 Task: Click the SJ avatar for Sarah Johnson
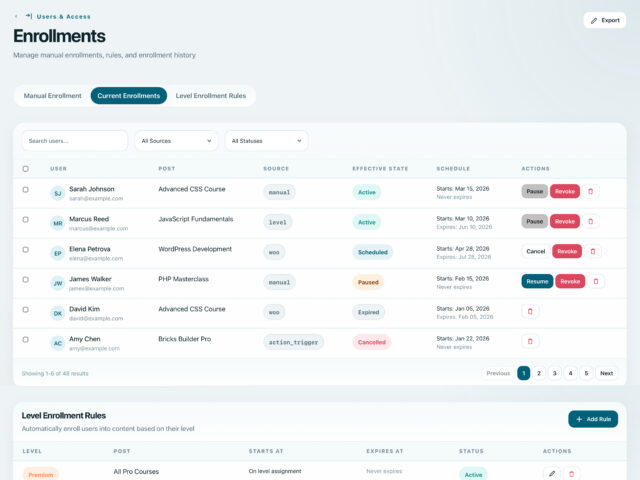click(58, 193)
